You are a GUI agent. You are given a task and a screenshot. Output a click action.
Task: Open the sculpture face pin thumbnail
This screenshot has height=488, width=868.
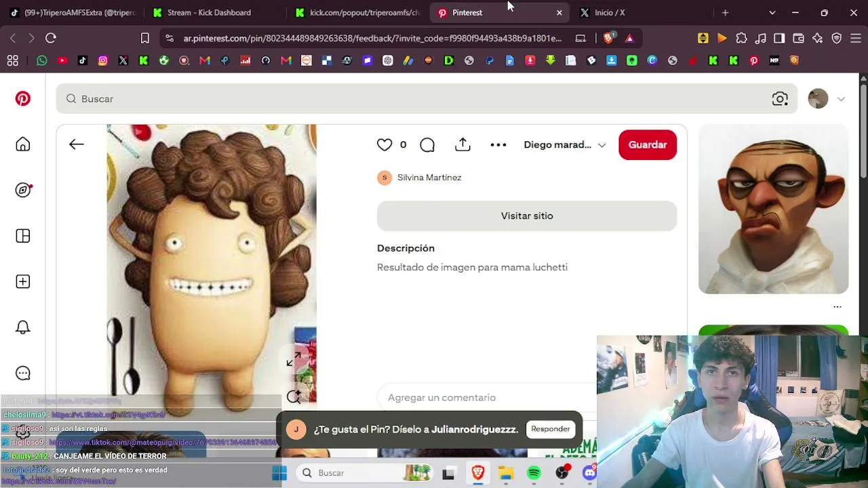click(x=774, y=209)
